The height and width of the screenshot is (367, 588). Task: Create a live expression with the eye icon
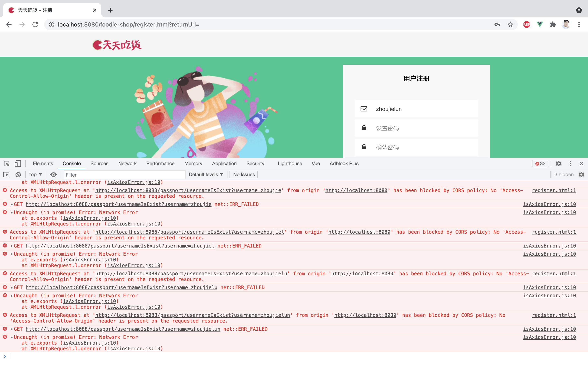click(x=53, y=175)
